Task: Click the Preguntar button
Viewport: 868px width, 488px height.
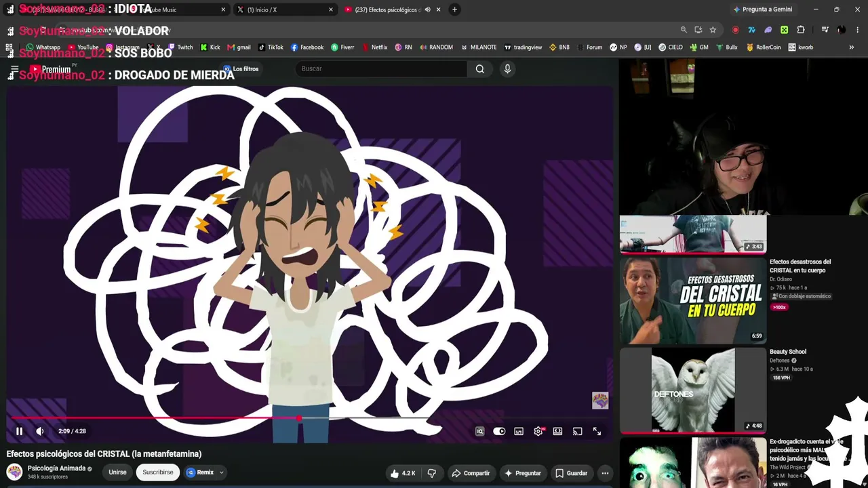Action: 523,473
